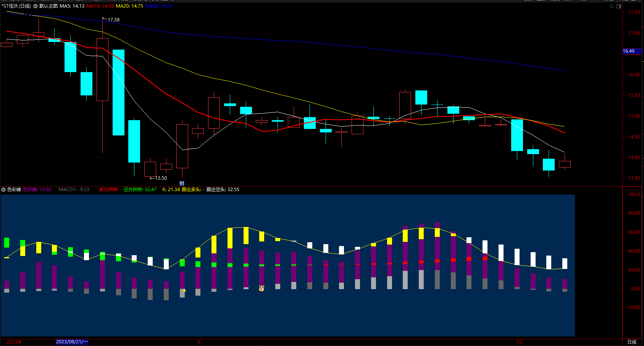Image resolution: width=644 pixels, height=346 pixels.
Task: Toggle the side panel icon at top right
Action: click(x=619, y=6)
